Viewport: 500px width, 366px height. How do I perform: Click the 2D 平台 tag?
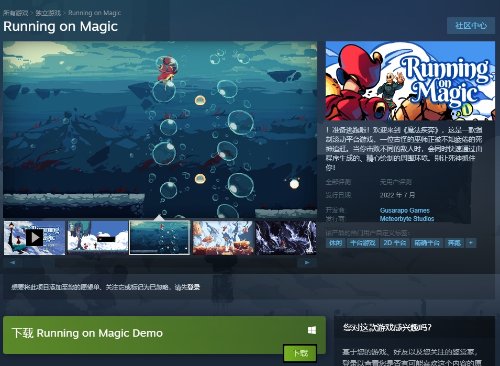(x=395, y=243)
